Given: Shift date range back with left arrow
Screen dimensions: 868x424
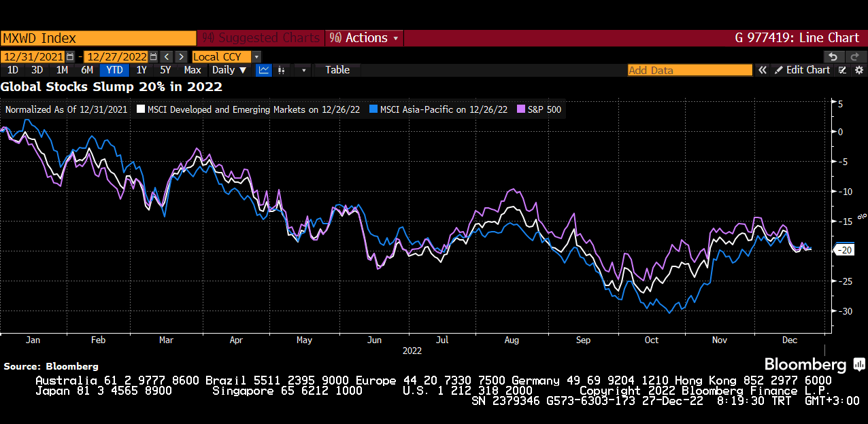Looking at the screenshot, I should coord(167,57).
